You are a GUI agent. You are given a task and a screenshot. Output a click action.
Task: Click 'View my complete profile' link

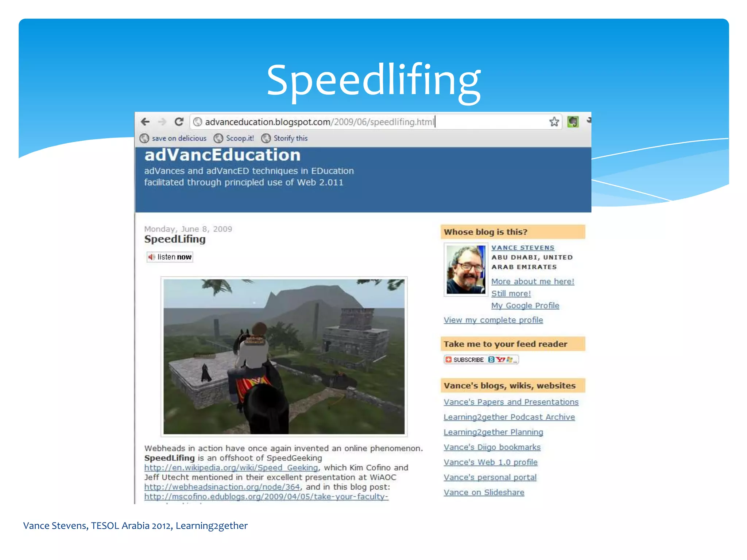[493, 320]
